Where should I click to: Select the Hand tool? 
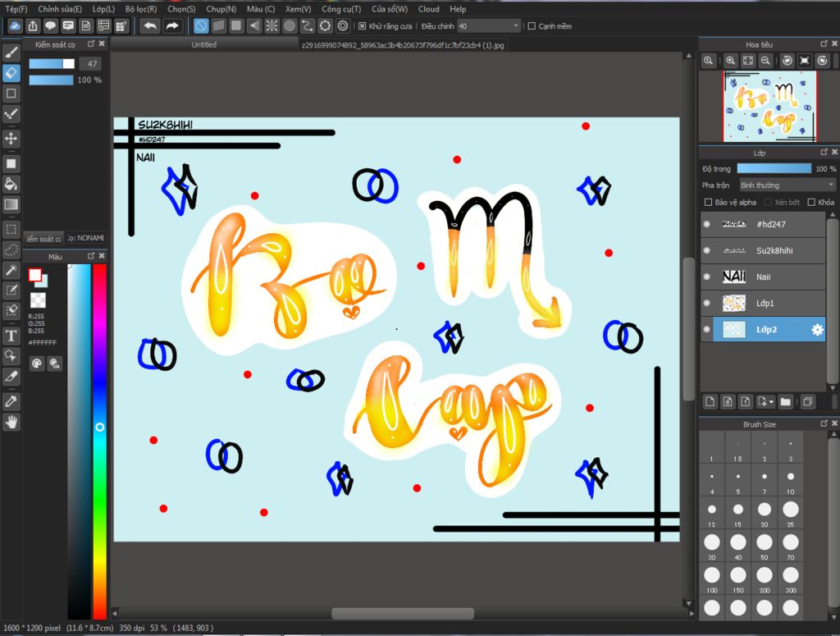point(11,423)
